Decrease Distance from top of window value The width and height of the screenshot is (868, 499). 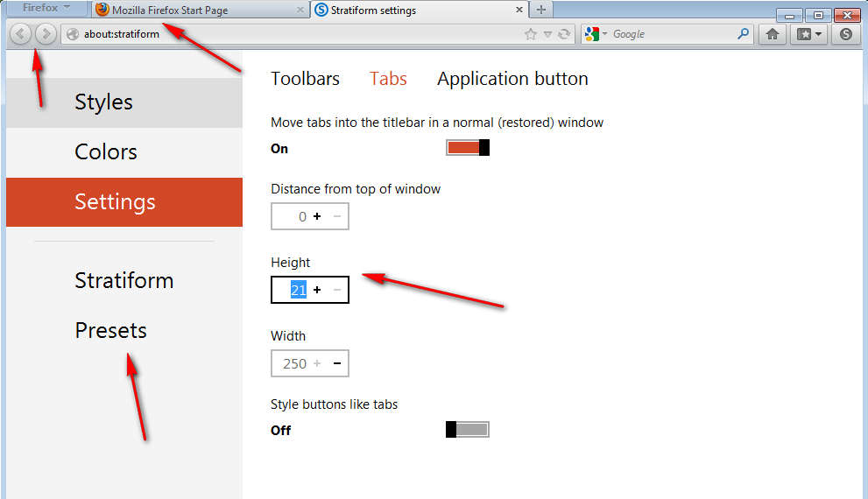coord(337,216)
